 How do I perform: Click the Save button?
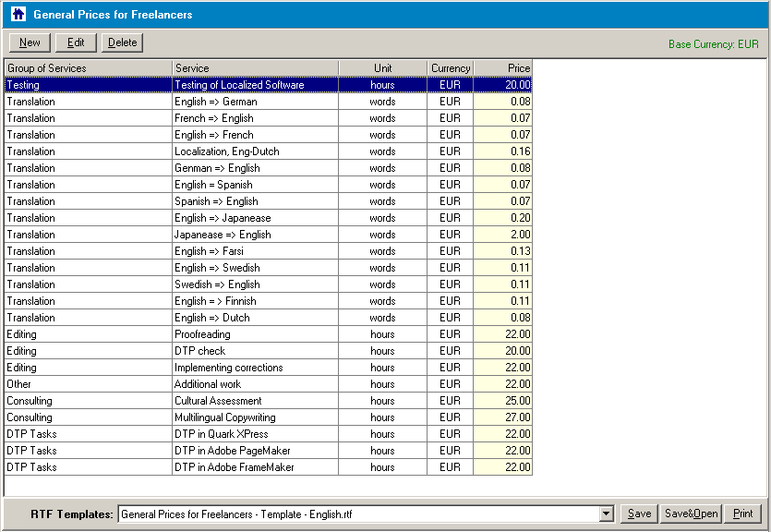coord(638,514)
